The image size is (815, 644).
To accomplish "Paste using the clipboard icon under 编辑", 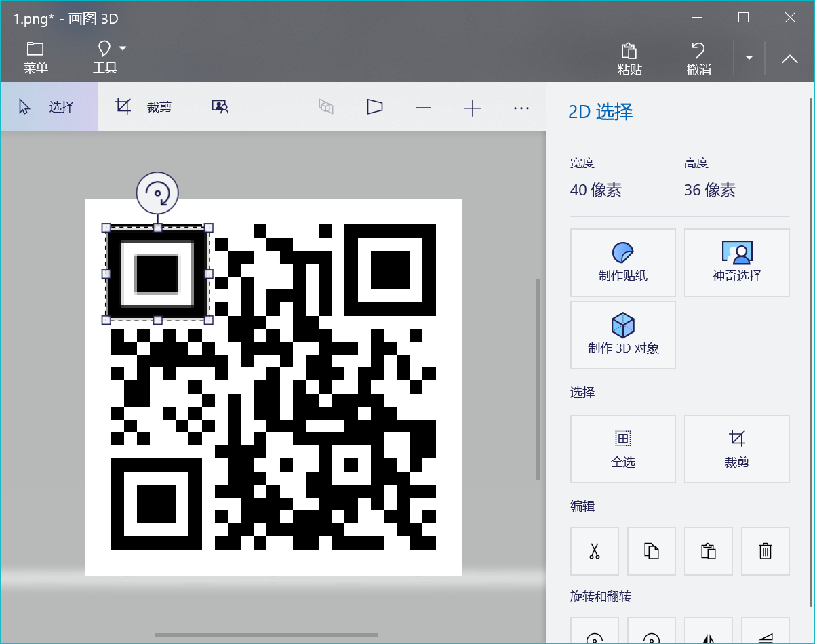I will (x=709, y=551).
